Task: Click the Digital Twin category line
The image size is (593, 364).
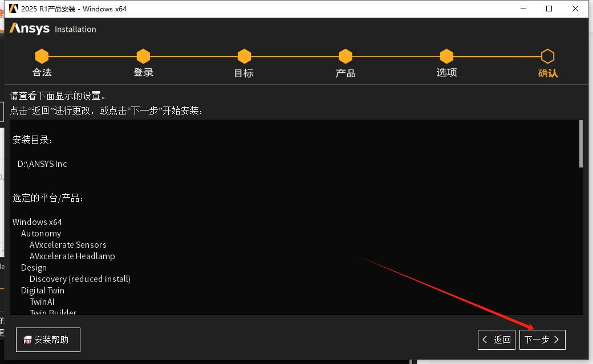Action: [42, 291]
